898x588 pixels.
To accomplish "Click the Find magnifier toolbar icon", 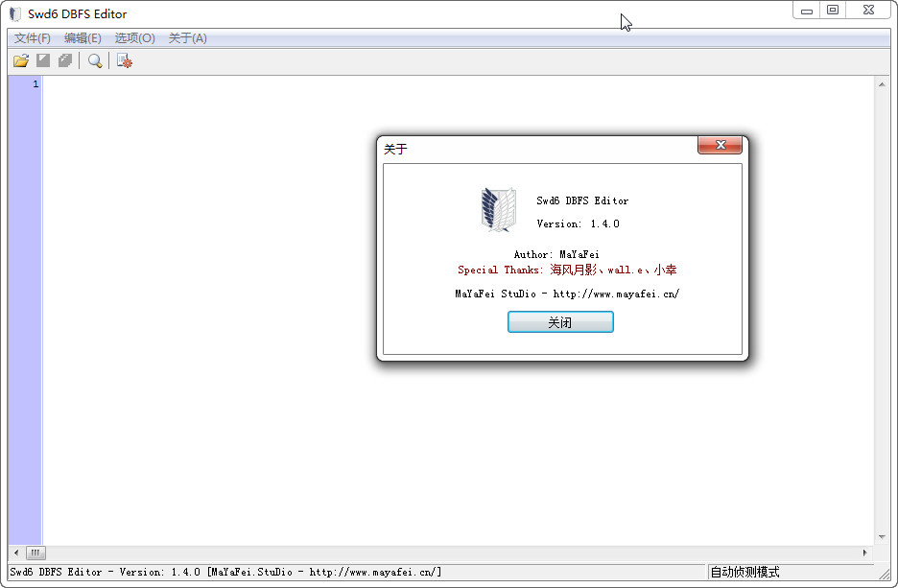I will tap(95, 61).
